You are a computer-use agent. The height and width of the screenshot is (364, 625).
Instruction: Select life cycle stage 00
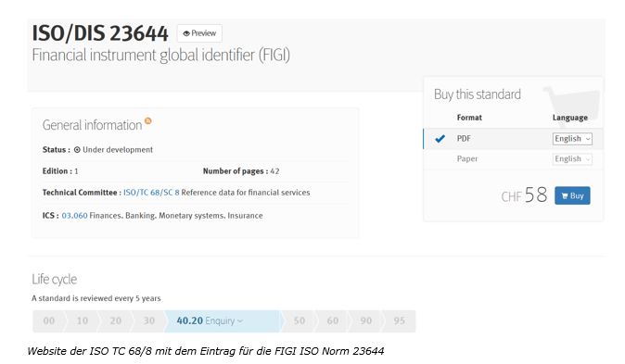[49, 321]
